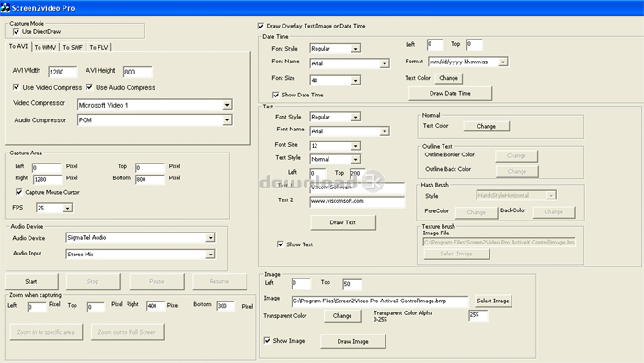Click the AVI Height field

click(x=138, y=72)
